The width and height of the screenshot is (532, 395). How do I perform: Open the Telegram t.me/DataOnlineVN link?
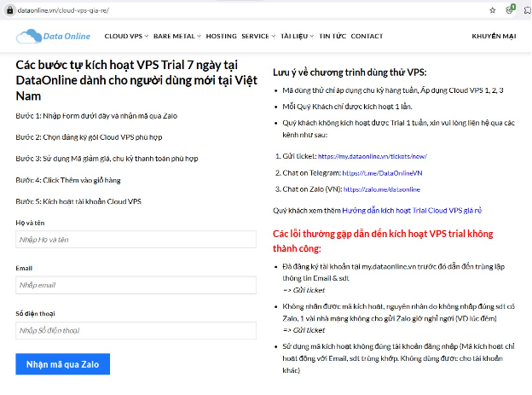point(382,173)
